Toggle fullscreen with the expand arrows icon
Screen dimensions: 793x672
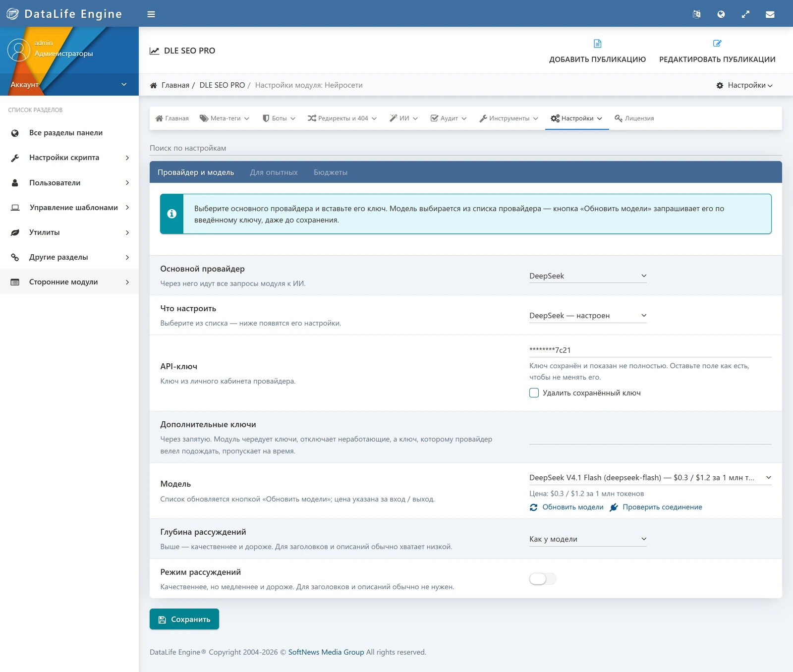click(x=745, y=14)
